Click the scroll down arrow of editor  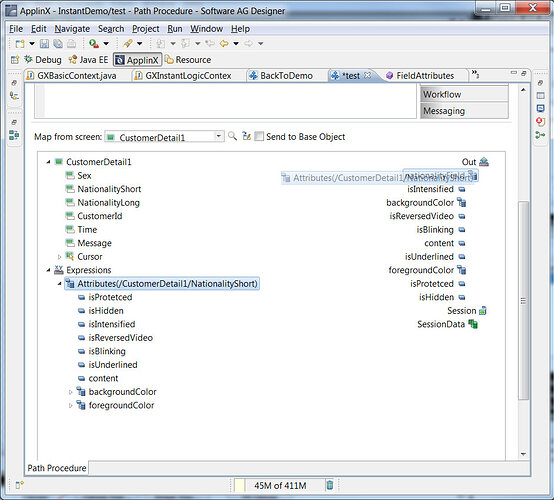(x=523, y=454)
